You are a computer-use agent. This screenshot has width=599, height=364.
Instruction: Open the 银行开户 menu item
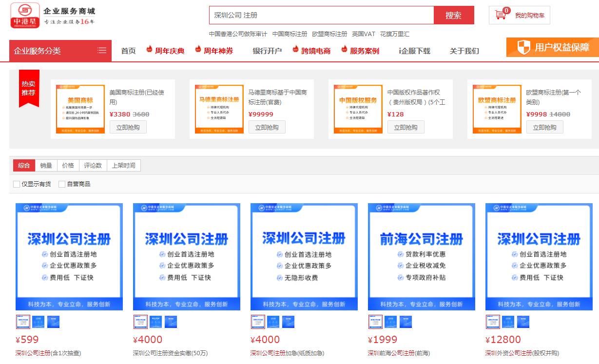(267, 51)
